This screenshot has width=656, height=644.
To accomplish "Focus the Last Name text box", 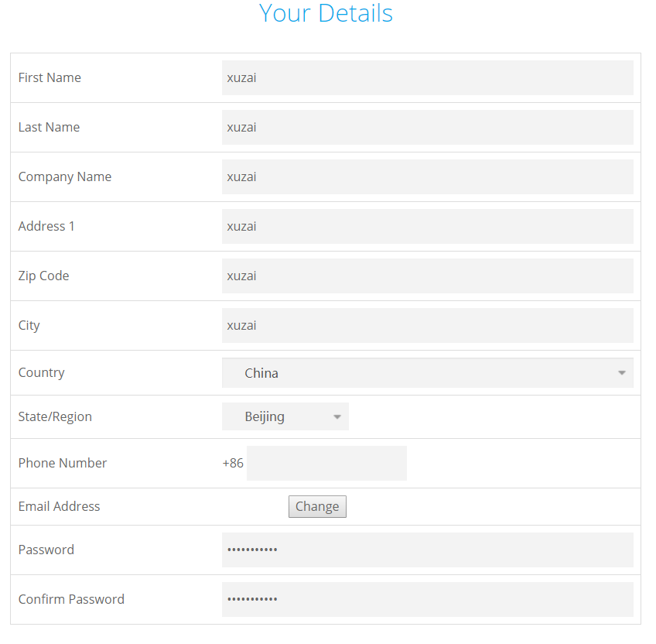I will pos(427,128).
